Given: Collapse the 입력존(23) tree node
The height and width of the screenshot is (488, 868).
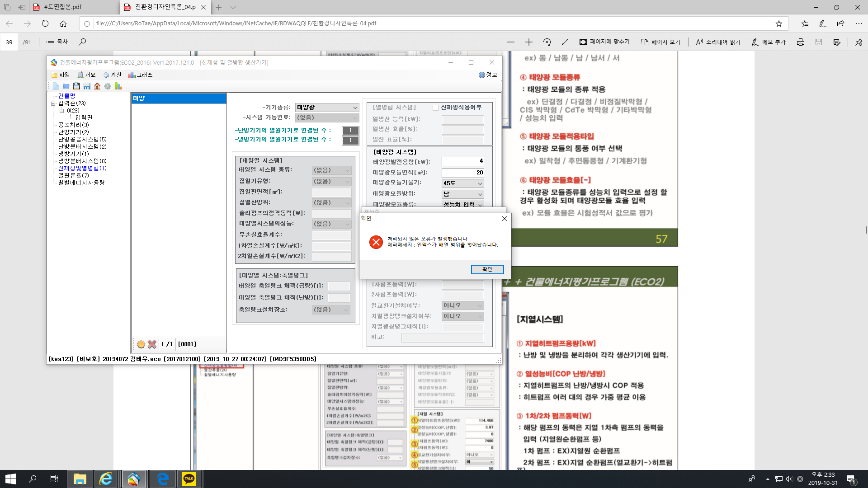Looking at the screenshot, I should [x=53, y=103].
